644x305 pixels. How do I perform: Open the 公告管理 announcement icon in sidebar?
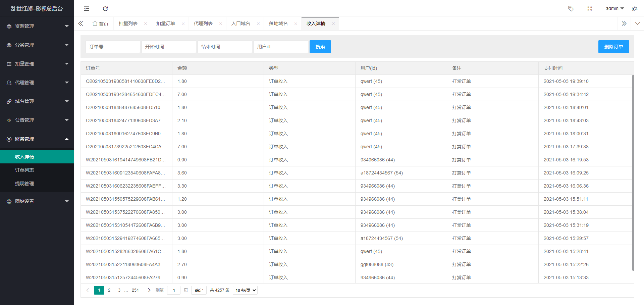tap(9, 120)
